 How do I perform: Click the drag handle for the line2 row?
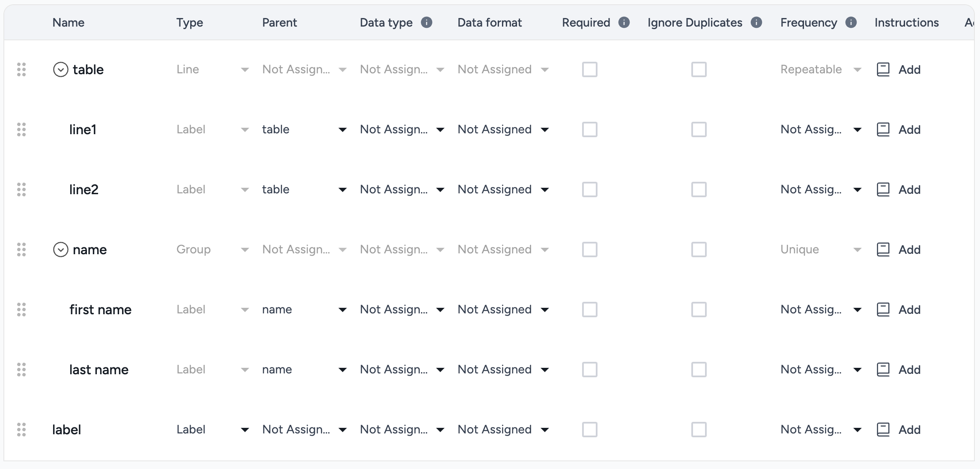[21, 189]
